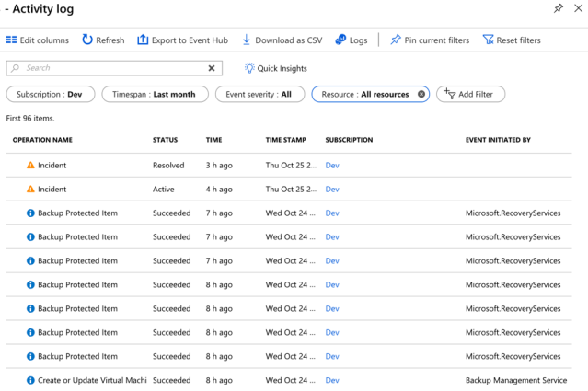This screenshot has height=391, width=588.
Task: Open Logs from toolbar
Action: [352, 40]
